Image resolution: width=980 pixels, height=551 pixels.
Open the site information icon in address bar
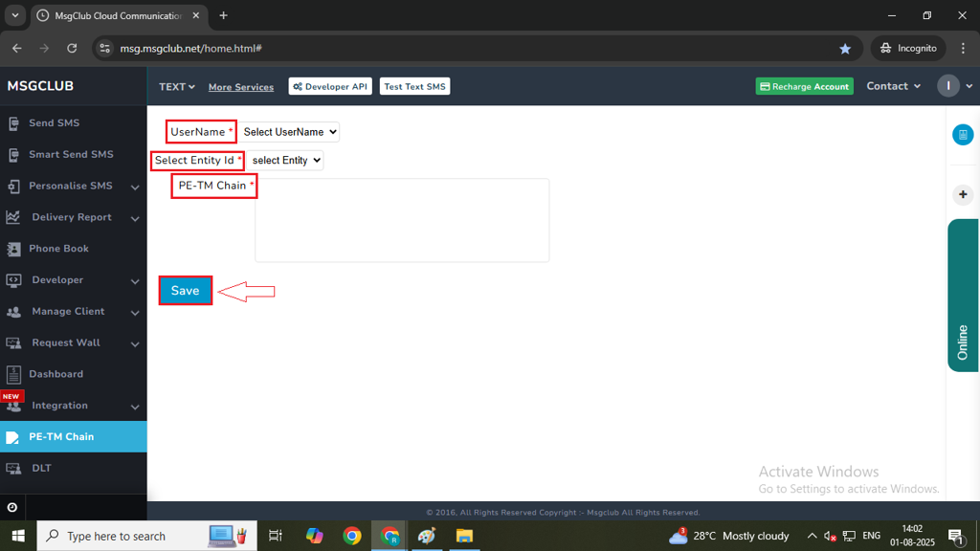[x=105, y=48]
